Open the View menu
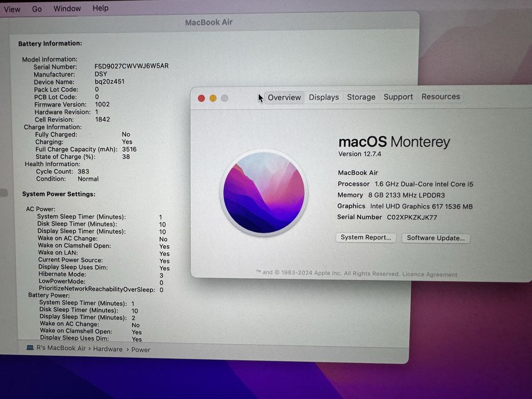This screenshot has width=532, height=399. 12,9
